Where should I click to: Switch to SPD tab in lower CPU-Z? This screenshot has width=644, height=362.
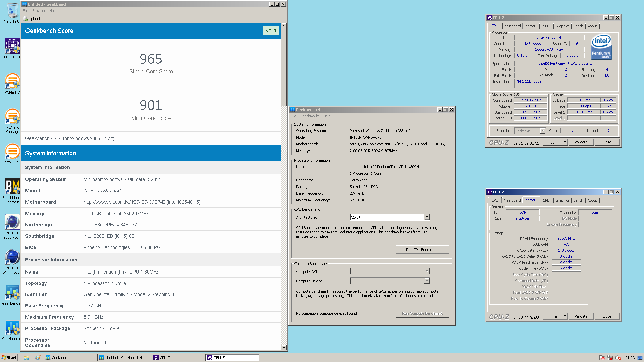point(546,200)
